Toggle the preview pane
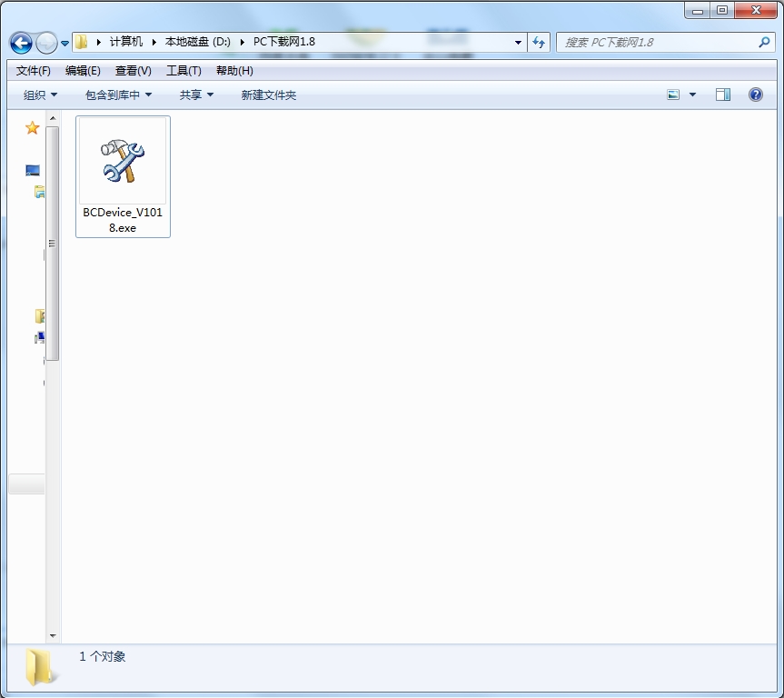 (723, 95)
